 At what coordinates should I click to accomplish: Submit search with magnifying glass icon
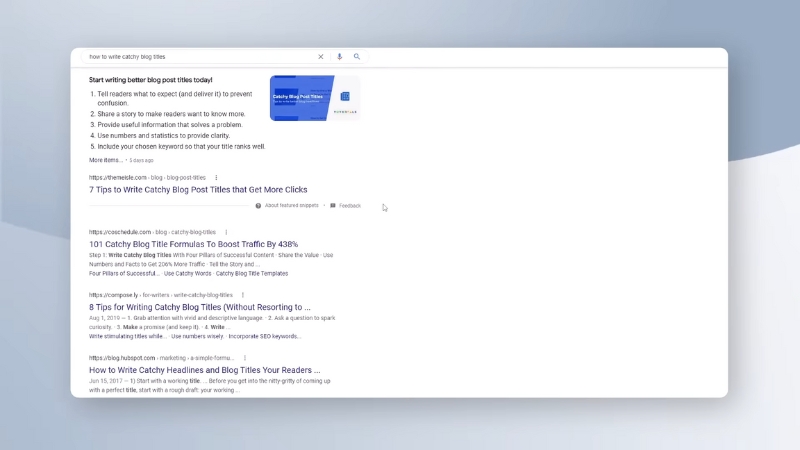point(357,57)
